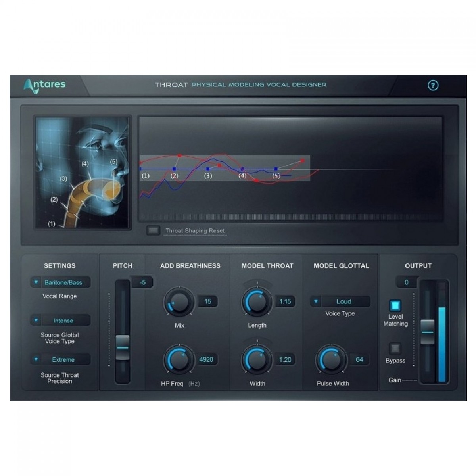
Task: Click the Model Throat Width knob
Action: [x=257, y=360]
